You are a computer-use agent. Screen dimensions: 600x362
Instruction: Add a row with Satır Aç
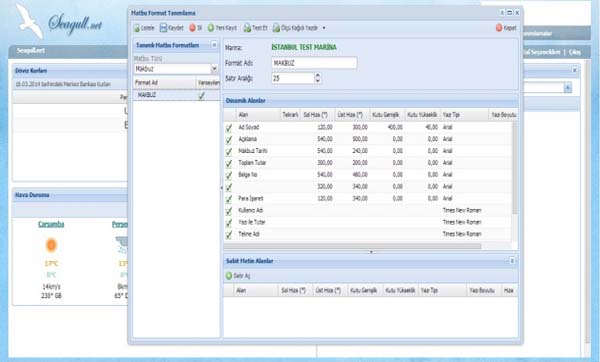pos(238,276)
